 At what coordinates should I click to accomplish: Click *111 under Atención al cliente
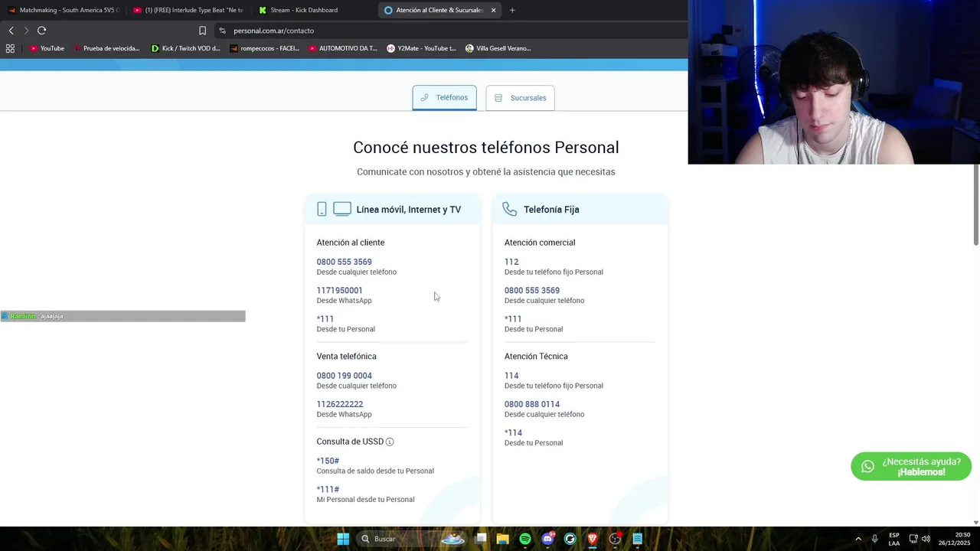pyautogui.click(x=325, y=319)
